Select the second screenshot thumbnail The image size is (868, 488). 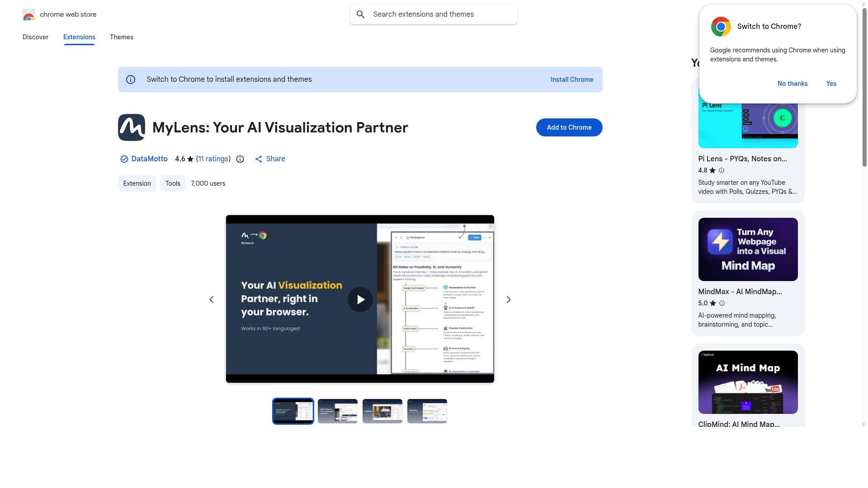(337, 411)
